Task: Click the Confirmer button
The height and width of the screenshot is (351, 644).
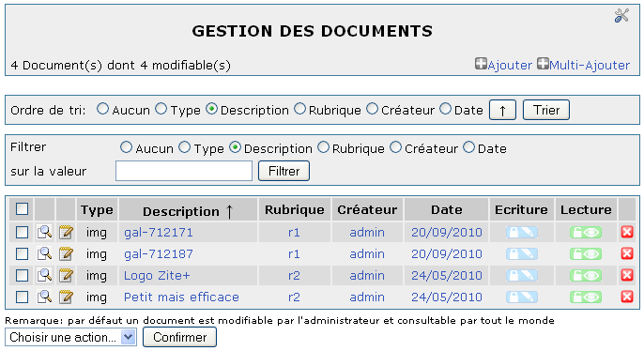Action: click(x=179, y=337)
